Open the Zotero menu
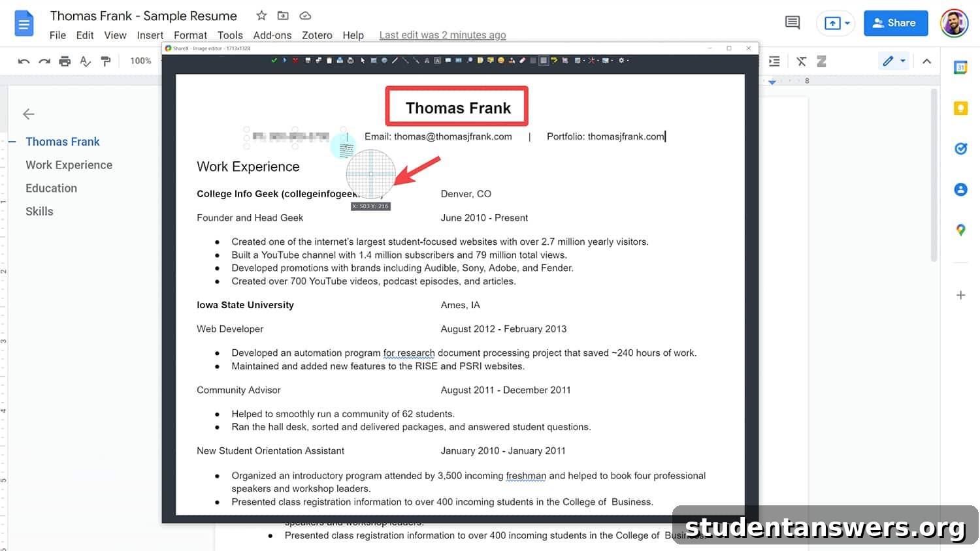This screenshot has height=551, width=980. tap(317, 35)
